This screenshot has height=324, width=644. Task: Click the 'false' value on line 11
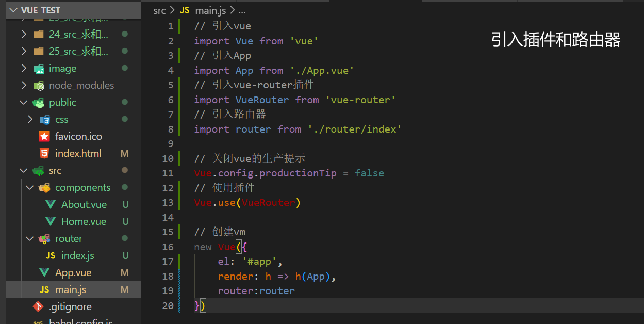tap(369, 173)
